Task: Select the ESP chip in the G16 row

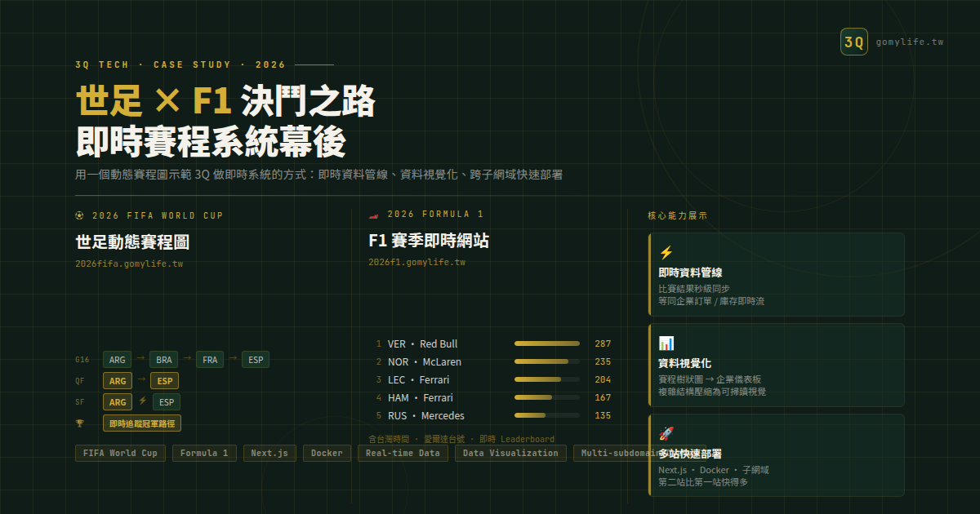Action: [256, 360]
